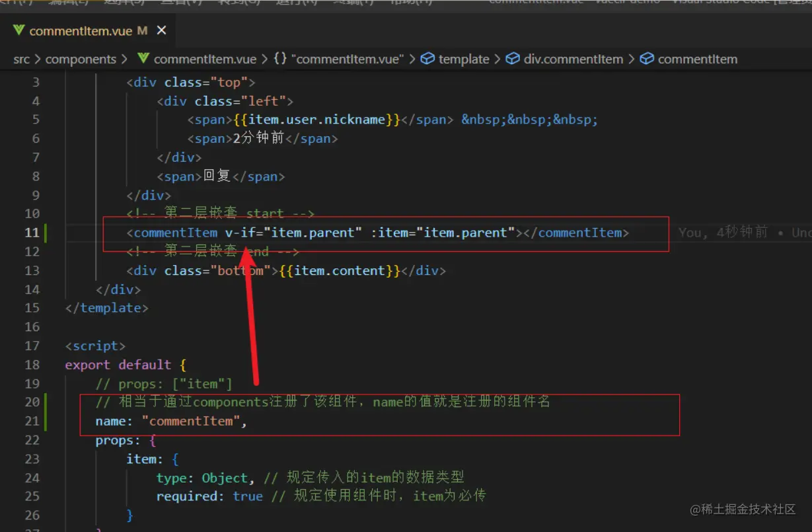812x532 pixels.
Task: Click line number 17 in the gutter
Action: point(32,346)
